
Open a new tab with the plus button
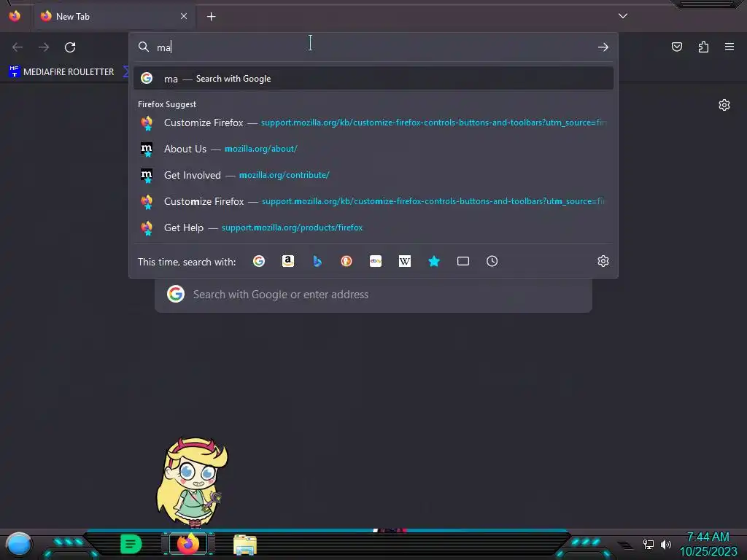click(x=211, y=17)
